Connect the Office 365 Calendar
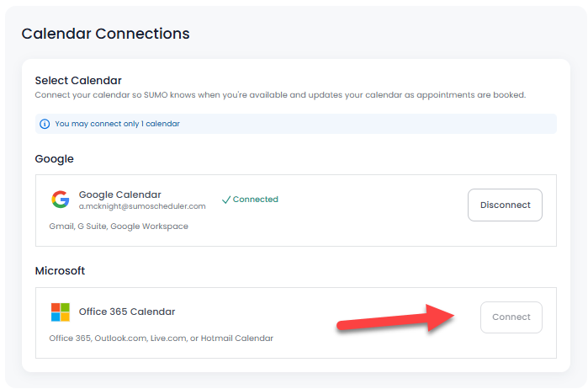Viewport: 588px width, 389px height. click(x=511, y=317)
